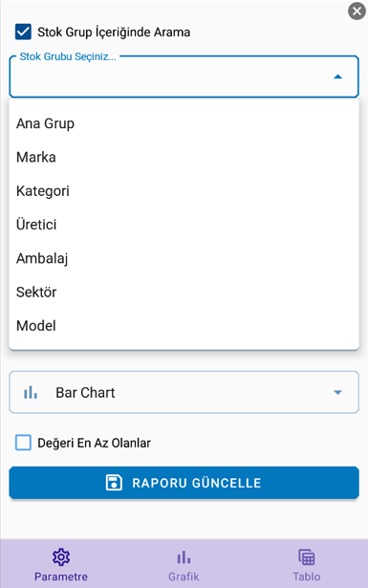Select Sektör in the list
The image size is (368, 588).
(184, 293)
